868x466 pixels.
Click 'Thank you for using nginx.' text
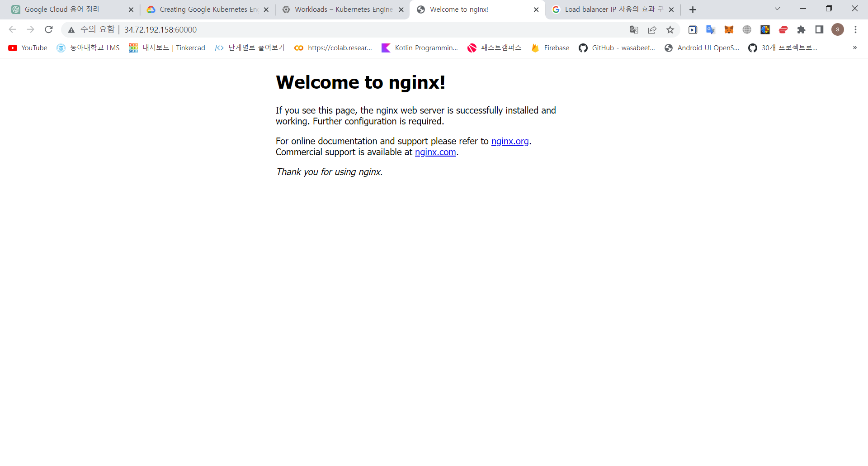coord(330,172)
